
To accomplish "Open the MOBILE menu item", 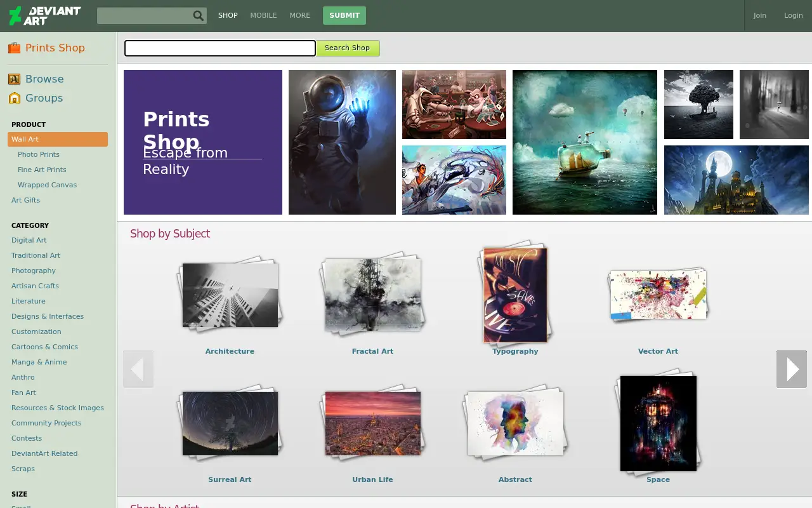I will (263, 15).
